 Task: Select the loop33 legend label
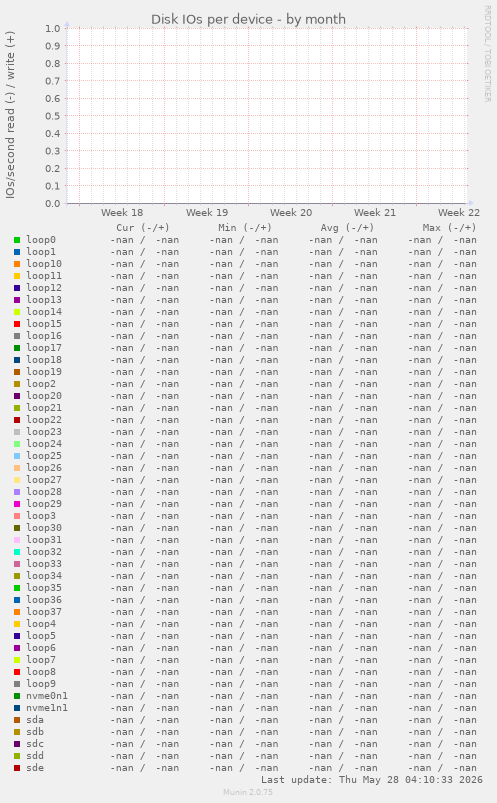pos(44,564)
